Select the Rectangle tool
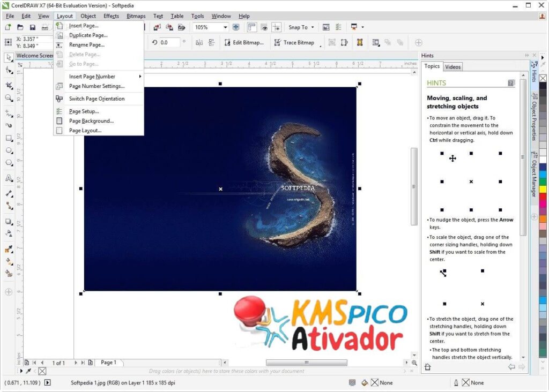 (9, 138)
